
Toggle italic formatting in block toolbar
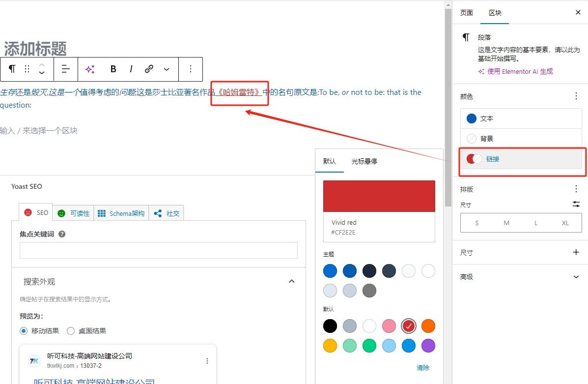point(131,69)
